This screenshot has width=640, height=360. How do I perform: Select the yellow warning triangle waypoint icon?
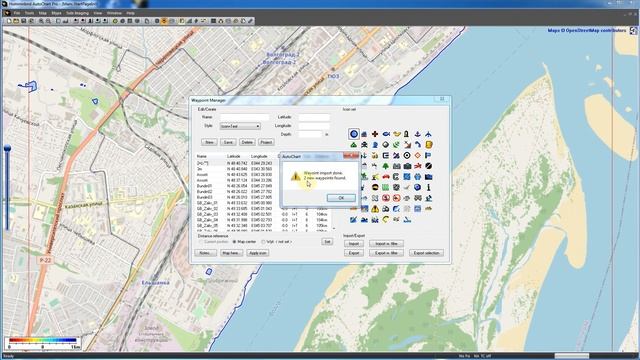375,209
